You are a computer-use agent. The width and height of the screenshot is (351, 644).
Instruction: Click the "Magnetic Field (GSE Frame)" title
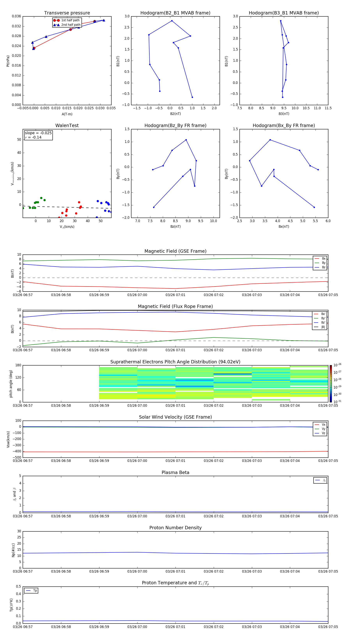[175, 251]
